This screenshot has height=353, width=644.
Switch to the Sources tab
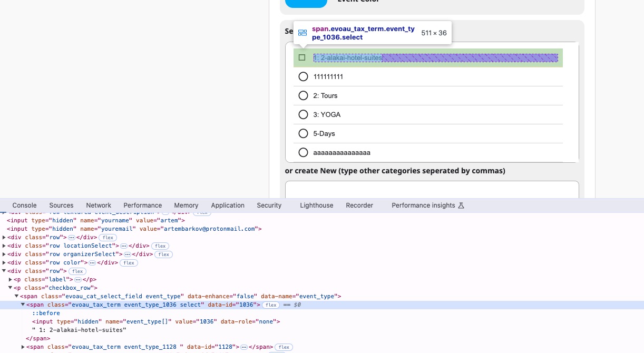click(x=62, y=205)
